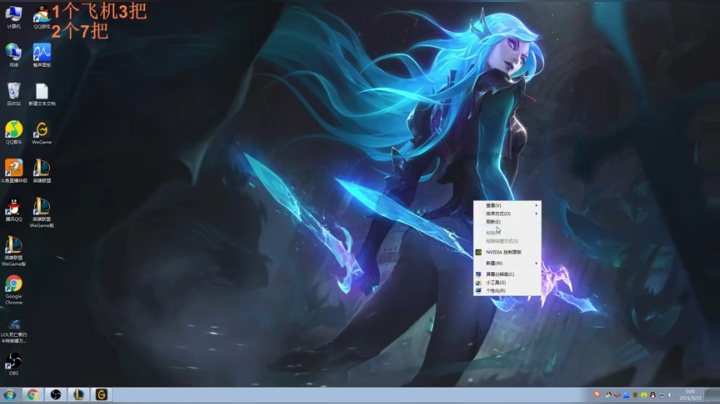
Task: Select the 腾讯QQ penguin desktop shortcut
Action: click(14, 210)
